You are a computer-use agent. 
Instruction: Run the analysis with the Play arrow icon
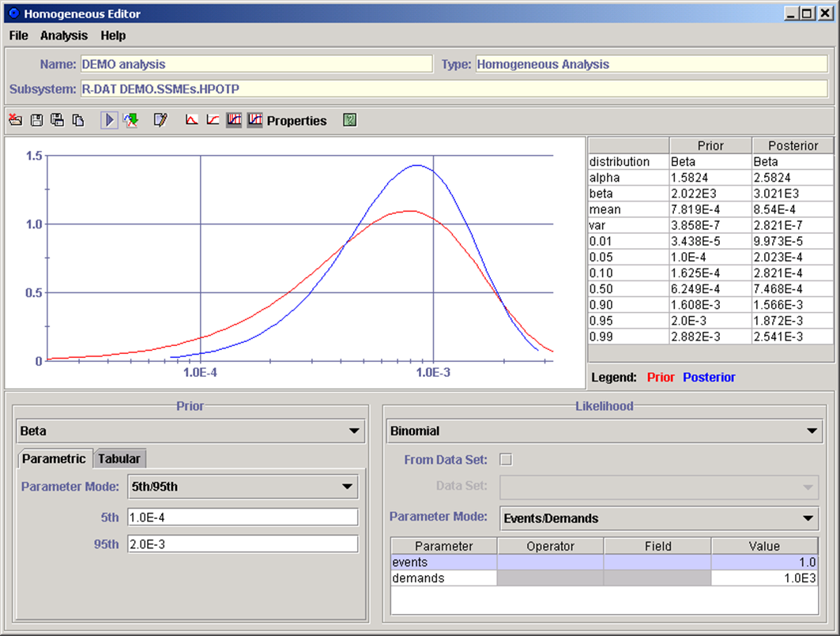110,120
